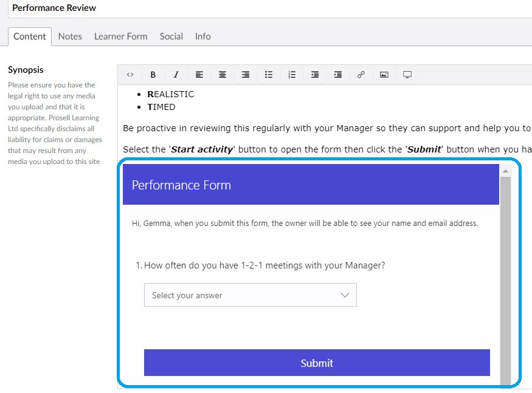Open the 'Select your answer' dropdown

point(250,295)
